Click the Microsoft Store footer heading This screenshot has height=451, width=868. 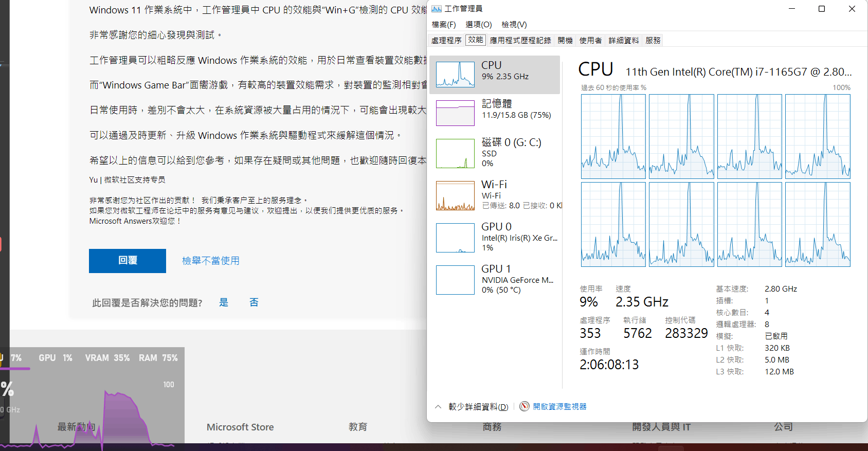(x=240, y=427)
